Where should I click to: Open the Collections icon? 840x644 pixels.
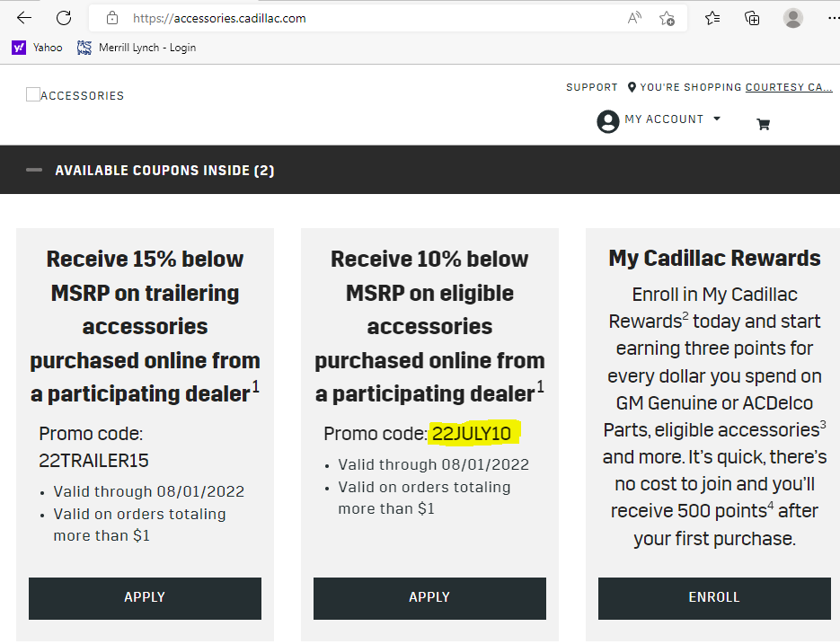point(753,18)
